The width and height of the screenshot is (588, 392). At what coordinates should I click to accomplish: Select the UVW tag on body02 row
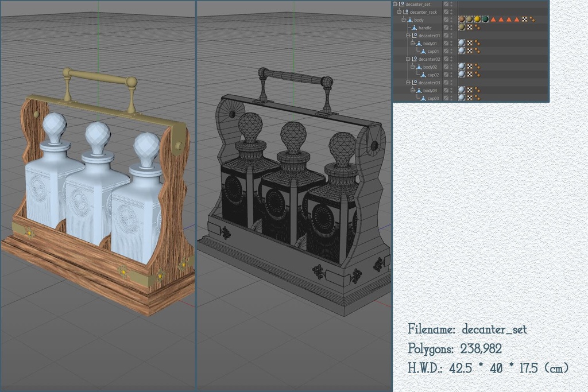[x=470, y=67]
